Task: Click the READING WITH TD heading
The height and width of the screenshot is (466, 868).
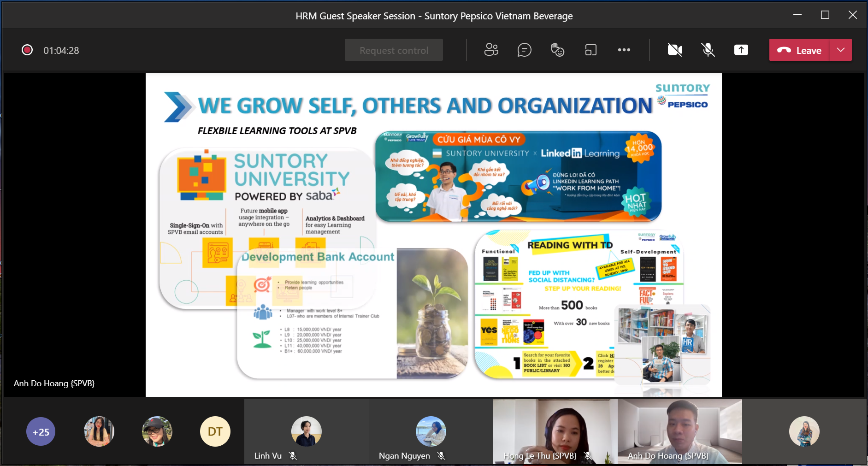Action: pyautogui.click(x=570, y=245)
